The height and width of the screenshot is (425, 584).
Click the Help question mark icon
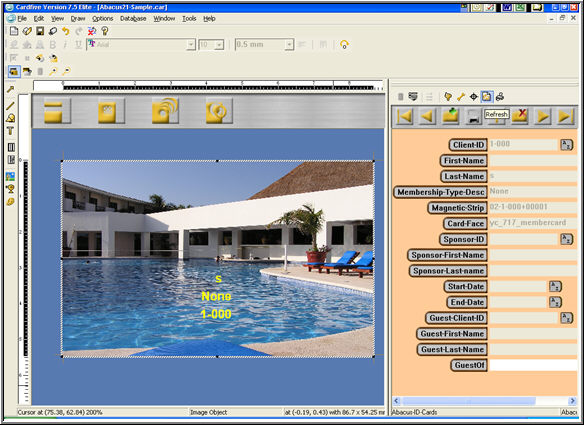point(105,31)
